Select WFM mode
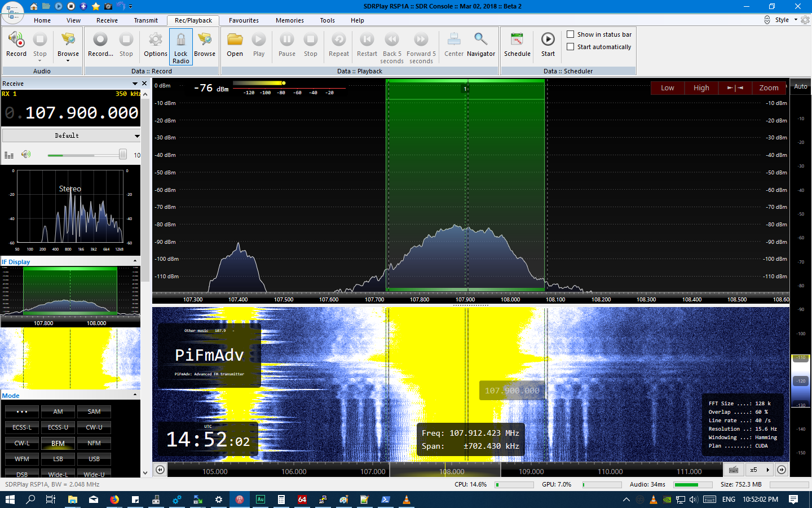The width and height of the screenshot is (812, 508). tap(22, 459)
